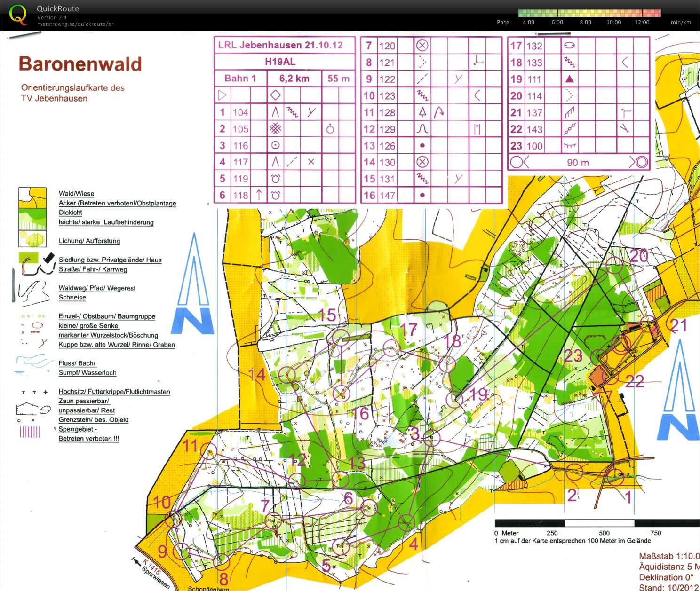The width and height of the screenshot is (700, 591).
Task: Click the pace color gradient bar
Action: (x=589, y=13)
